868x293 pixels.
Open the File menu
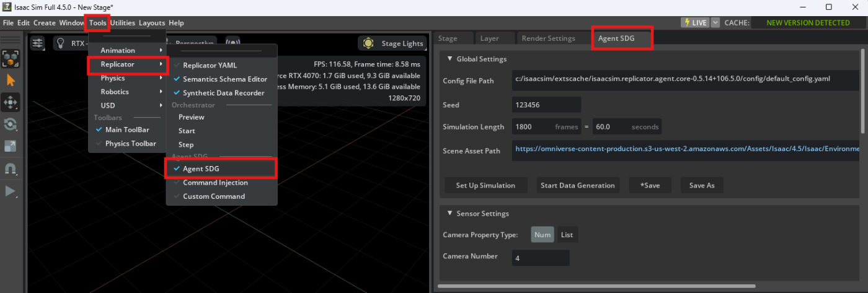point(8,23)
